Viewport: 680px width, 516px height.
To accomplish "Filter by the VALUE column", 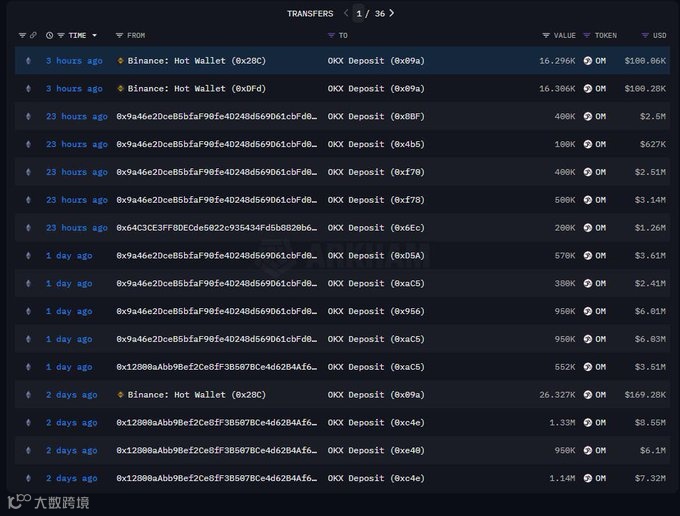I will point(546,36).
